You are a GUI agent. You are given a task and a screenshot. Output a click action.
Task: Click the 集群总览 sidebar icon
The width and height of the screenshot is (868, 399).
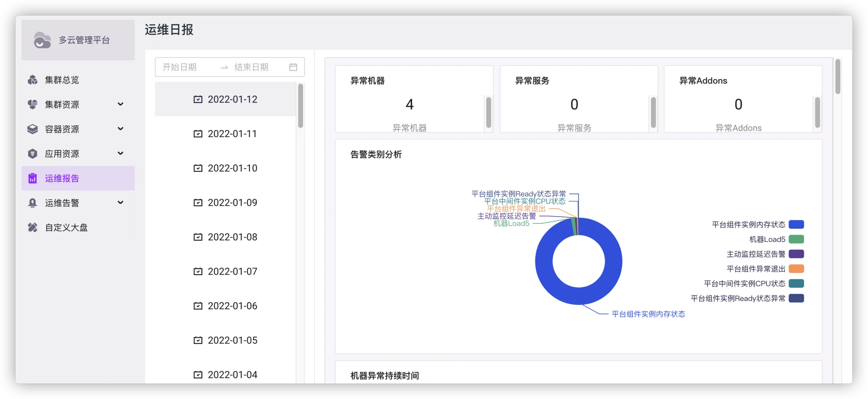click(33, 80)
